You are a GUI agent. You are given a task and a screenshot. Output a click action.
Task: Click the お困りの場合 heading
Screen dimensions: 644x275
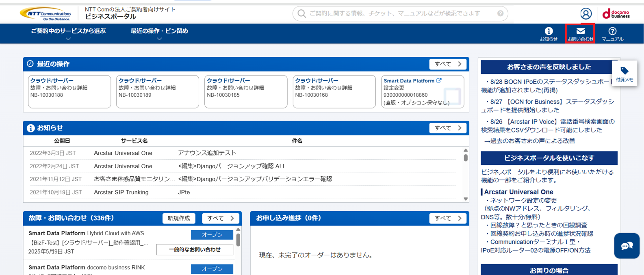[549, 270]
